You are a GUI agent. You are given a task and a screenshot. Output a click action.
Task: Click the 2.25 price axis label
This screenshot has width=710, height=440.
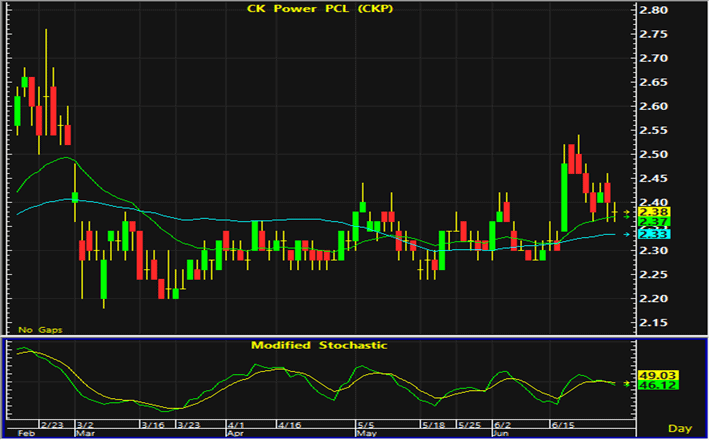click(653, 274)
